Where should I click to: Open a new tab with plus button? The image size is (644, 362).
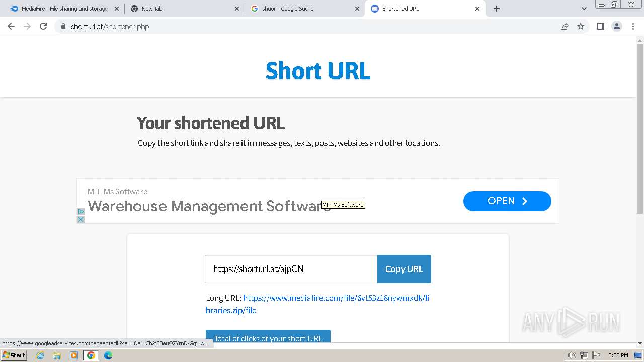pyautogui.click(x=497, y=9)
